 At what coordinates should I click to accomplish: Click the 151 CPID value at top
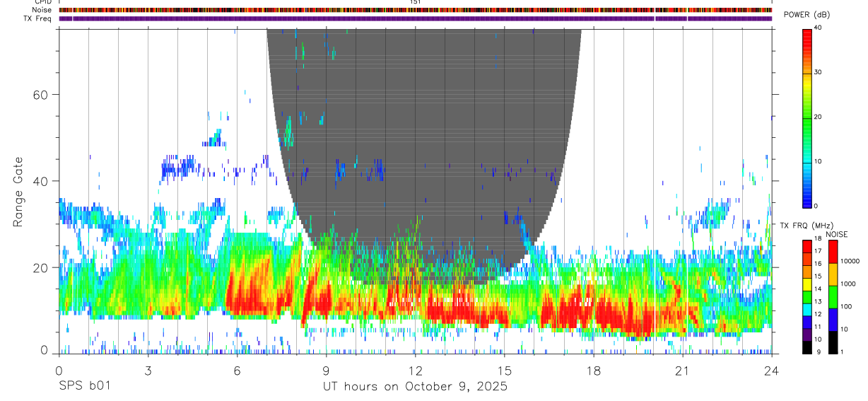[415, 2]
